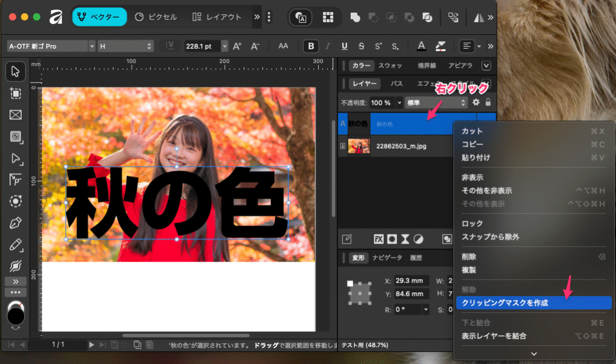Open the blend mode 標準 dropdown

tap(437, 103)
